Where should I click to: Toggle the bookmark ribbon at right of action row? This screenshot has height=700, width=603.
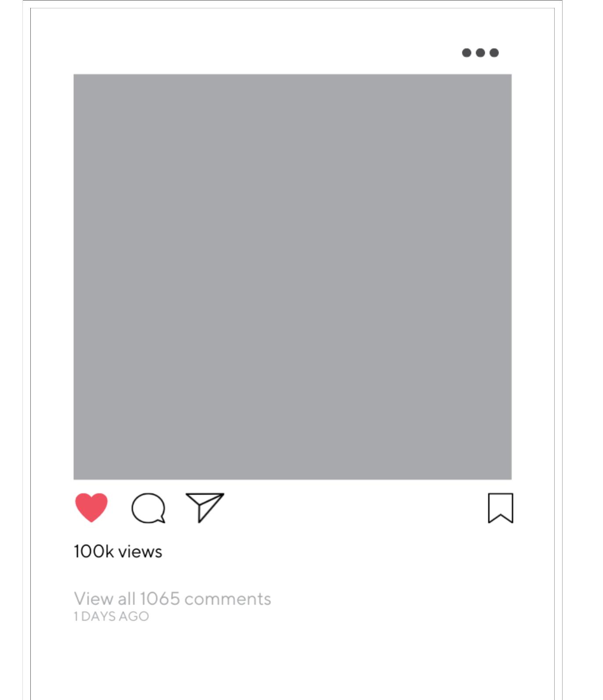click(501, 508)
